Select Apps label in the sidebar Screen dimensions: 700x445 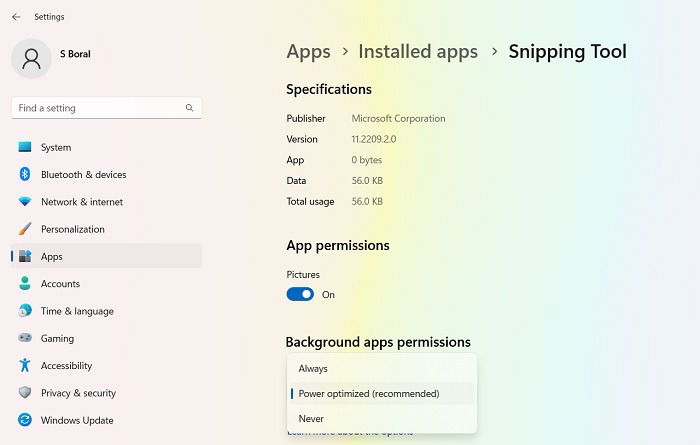tap(52, 257)
